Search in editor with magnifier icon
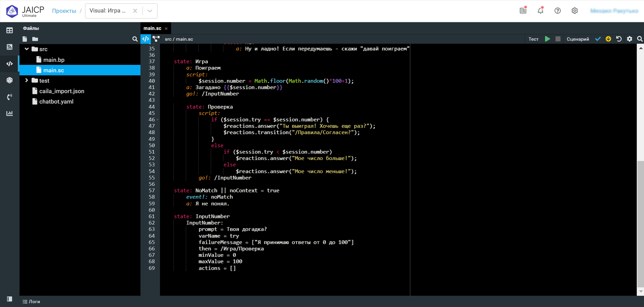 click(x=640, y=39)
